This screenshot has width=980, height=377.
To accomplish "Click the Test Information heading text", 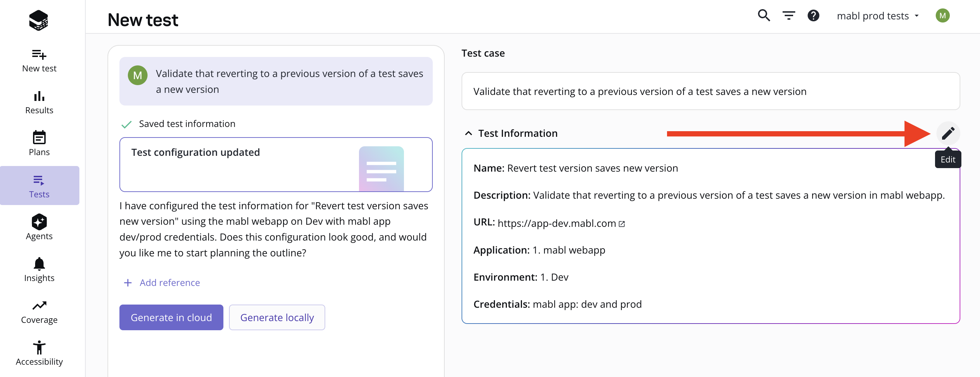I will pyautogui.click(x=517, y=133).
